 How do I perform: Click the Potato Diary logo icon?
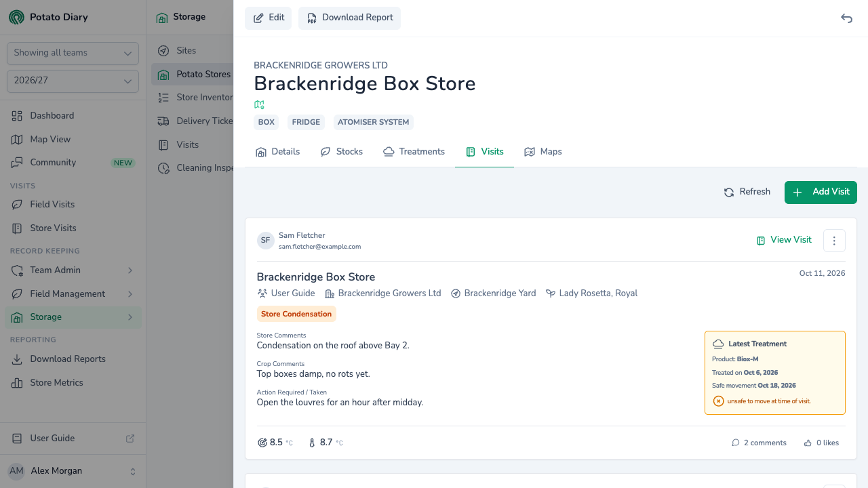pos(16,17)
